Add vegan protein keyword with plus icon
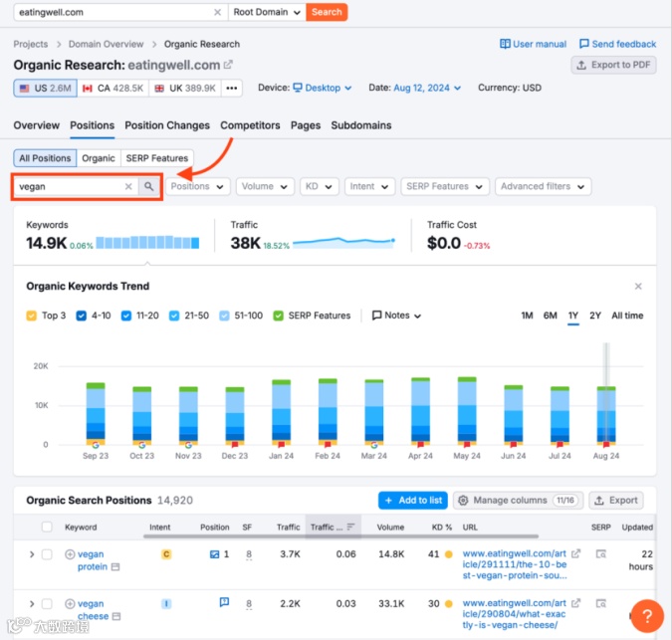This screenshot has height=640, width=672. click(70, 554)
